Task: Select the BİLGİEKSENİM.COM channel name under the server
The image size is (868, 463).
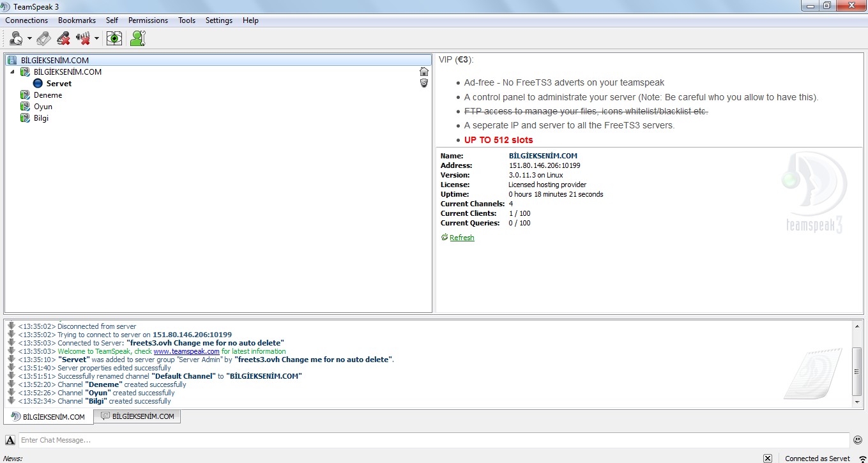Action: 68,72
